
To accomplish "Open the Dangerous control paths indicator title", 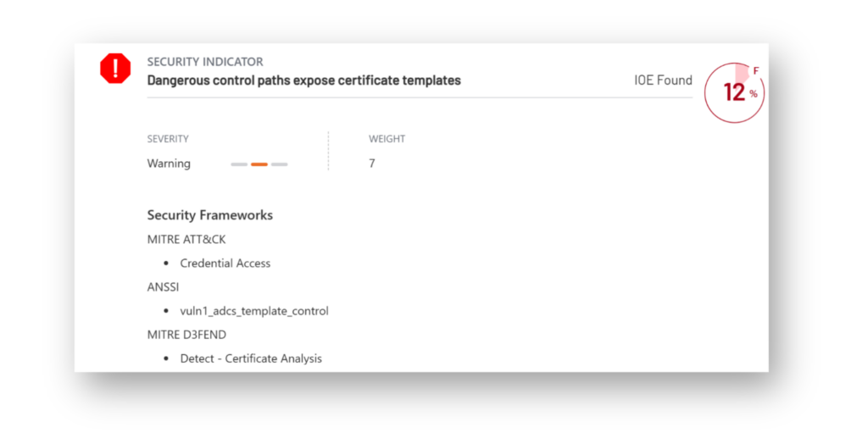I will [304, 80].
